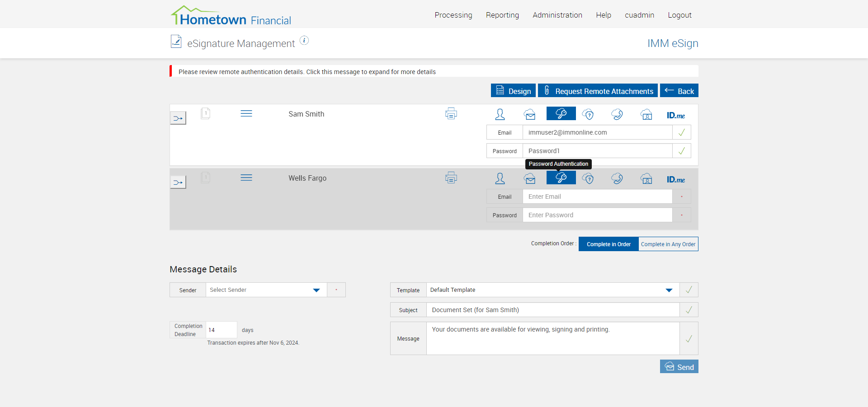Select ID.me verification for Sam Smith

[x=675, y=115]
